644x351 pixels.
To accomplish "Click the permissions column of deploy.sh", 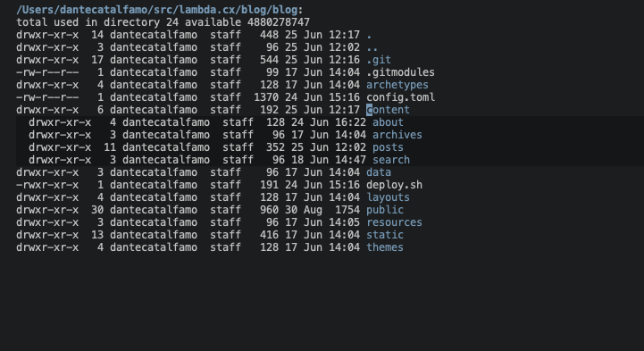I will pos(47,185).
